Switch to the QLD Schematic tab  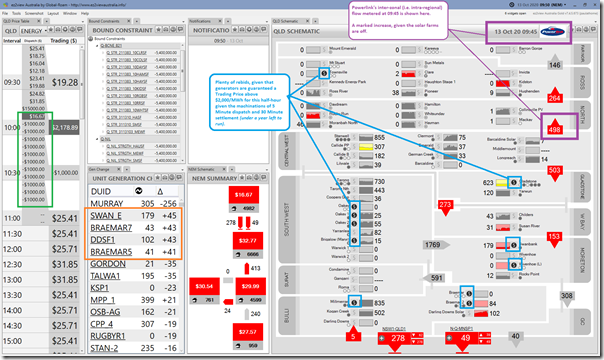pyautogui.click(x=286, y=21)
